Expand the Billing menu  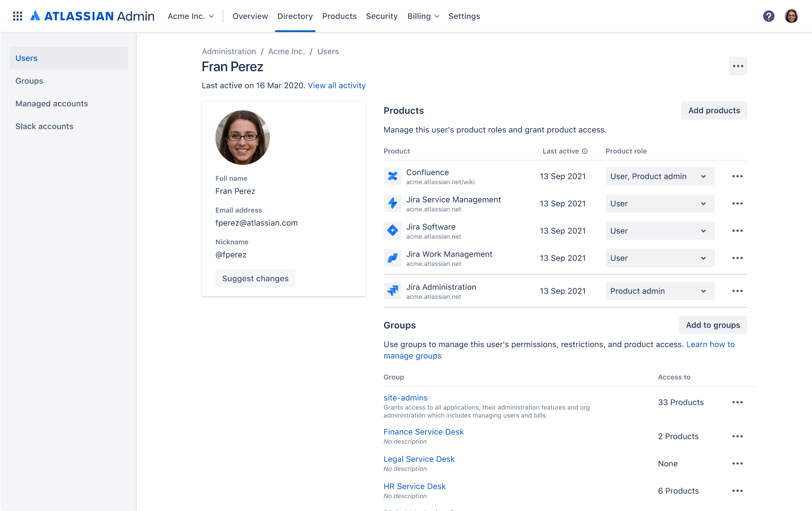click(423, 16)
